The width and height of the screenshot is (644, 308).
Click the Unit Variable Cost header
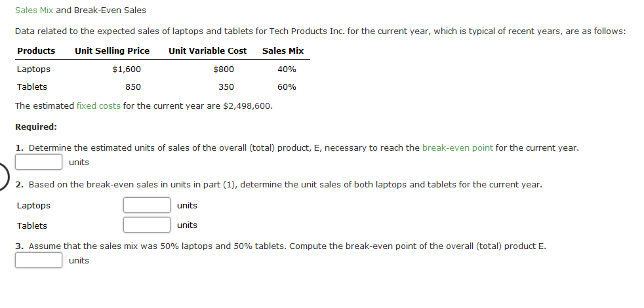tap(207, 51)
